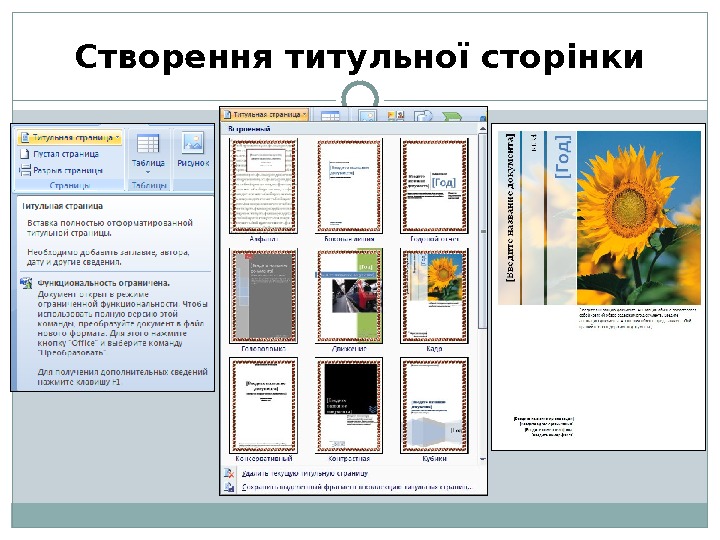Expand the Страницы group label
Screen dimensions: 720x540
[70, 185]
